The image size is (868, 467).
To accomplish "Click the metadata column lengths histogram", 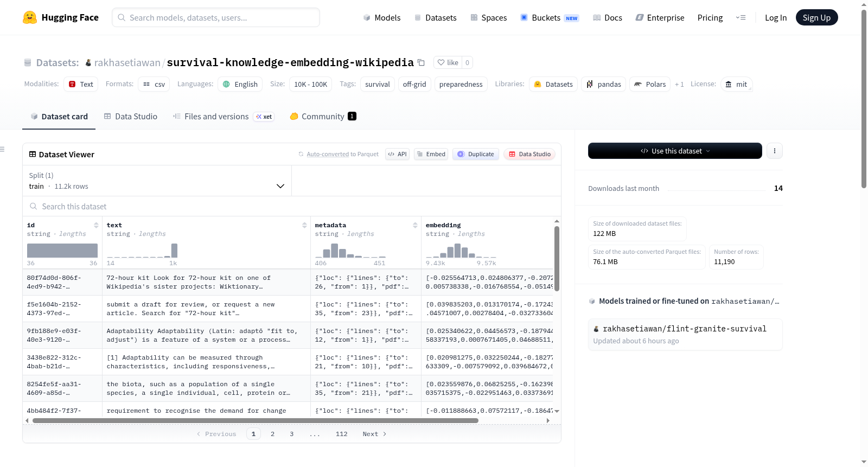I will (x=350, y=251).
